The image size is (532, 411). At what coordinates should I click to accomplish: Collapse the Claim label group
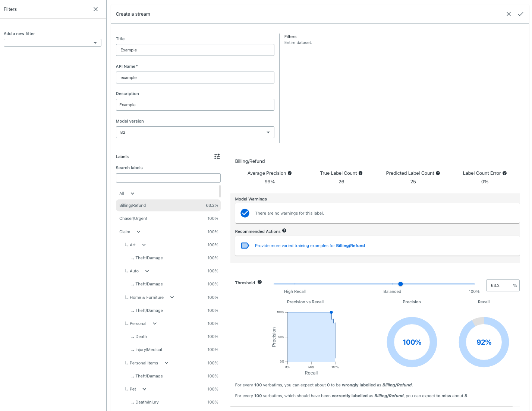138,232
